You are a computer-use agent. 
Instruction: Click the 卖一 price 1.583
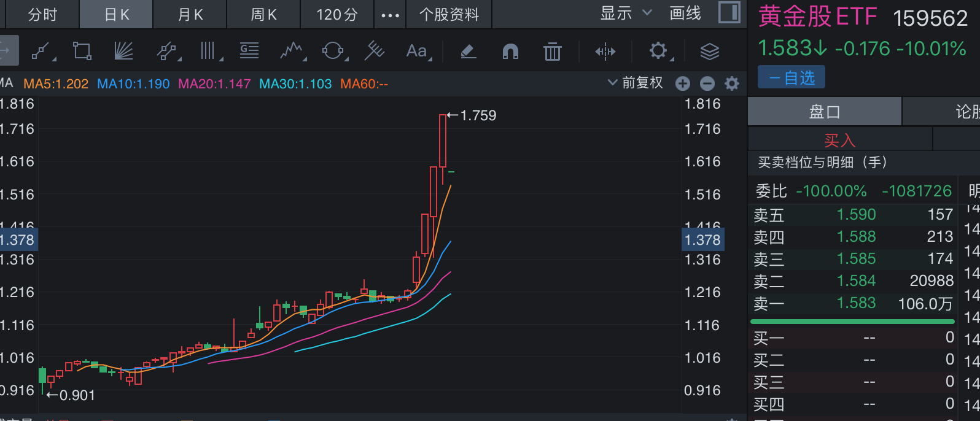coord(857,303)
